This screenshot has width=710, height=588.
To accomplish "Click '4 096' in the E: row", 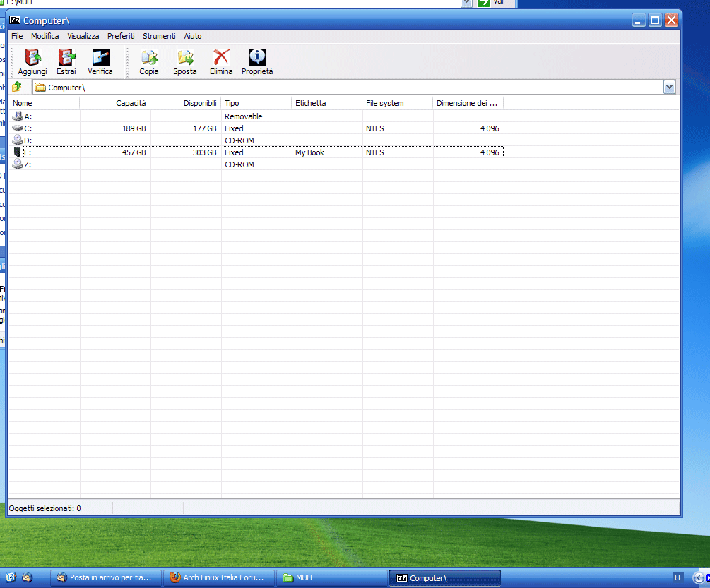I will click(x=490, y=152).
